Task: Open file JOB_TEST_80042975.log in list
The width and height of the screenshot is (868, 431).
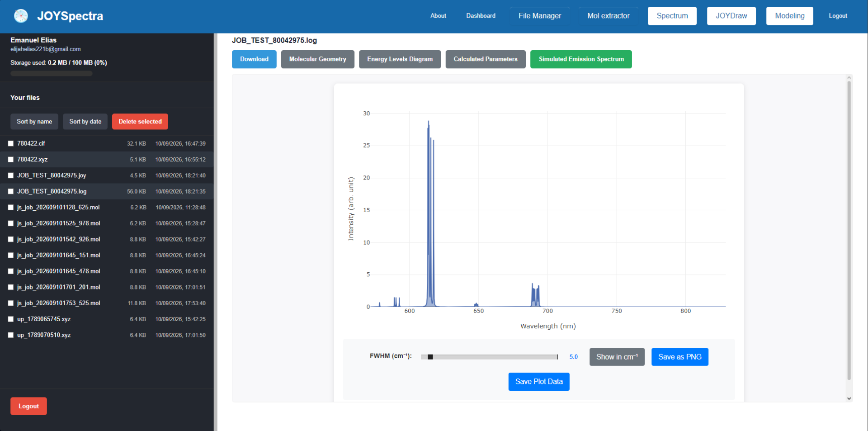Action: tap(52, 191)
